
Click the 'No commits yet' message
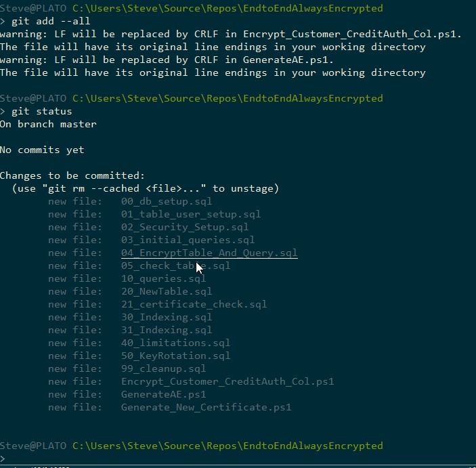tap(42, 150)
